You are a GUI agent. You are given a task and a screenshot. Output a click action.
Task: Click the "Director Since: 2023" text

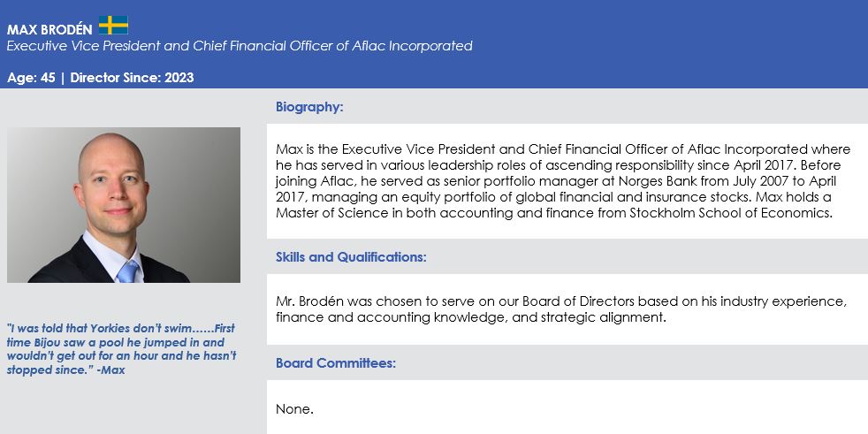click(x=132, y=78)
